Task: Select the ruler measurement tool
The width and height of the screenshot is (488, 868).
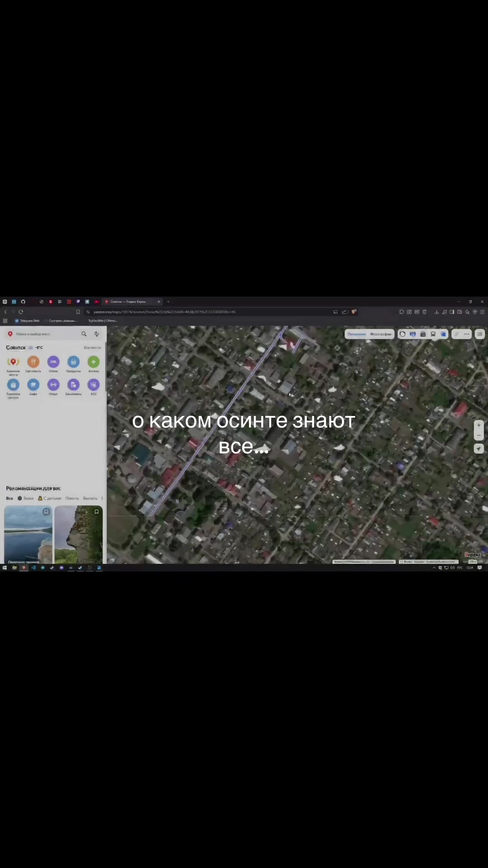Action: (456, 334)
